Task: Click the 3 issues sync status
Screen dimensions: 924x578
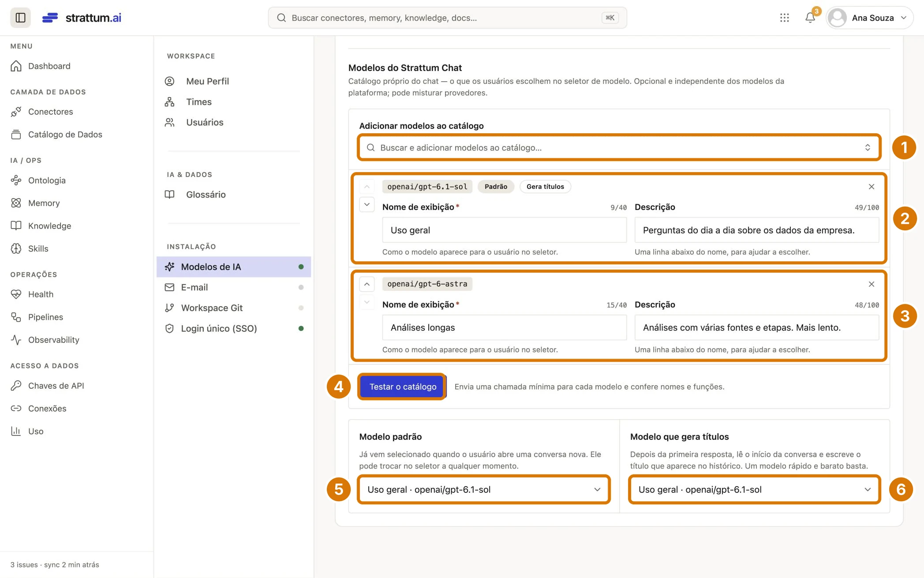Action: [55, 565]
